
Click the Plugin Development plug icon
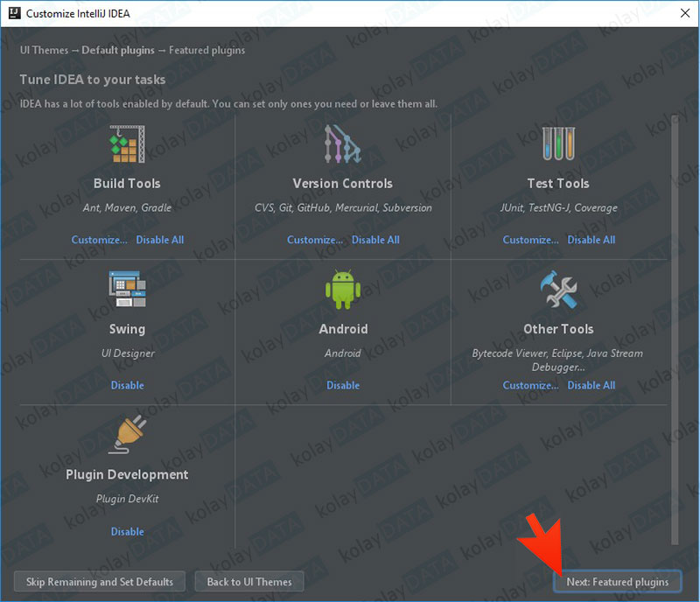127,435
